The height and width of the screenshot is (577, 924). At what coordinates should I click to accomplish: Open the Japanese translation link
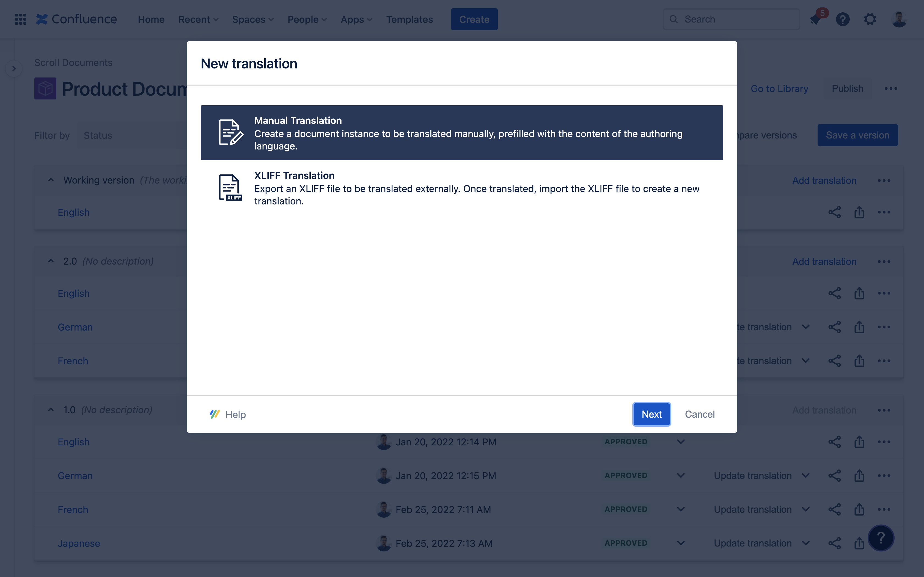click(x=79, y=543)
